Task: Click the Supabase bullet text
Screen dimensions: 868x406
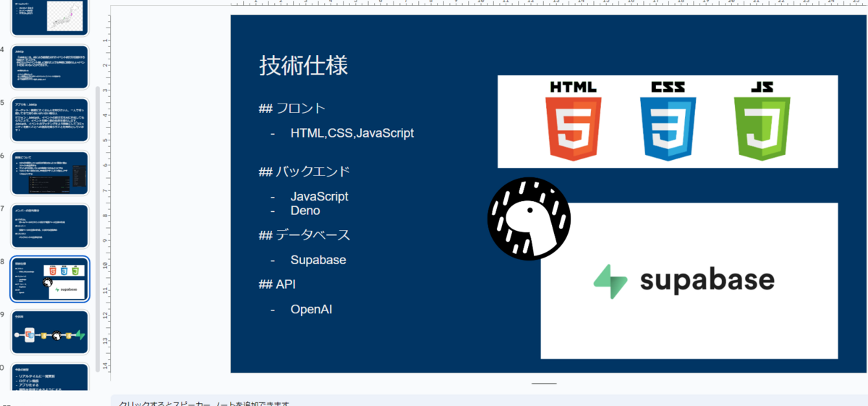Action: (x=318, y=260)
